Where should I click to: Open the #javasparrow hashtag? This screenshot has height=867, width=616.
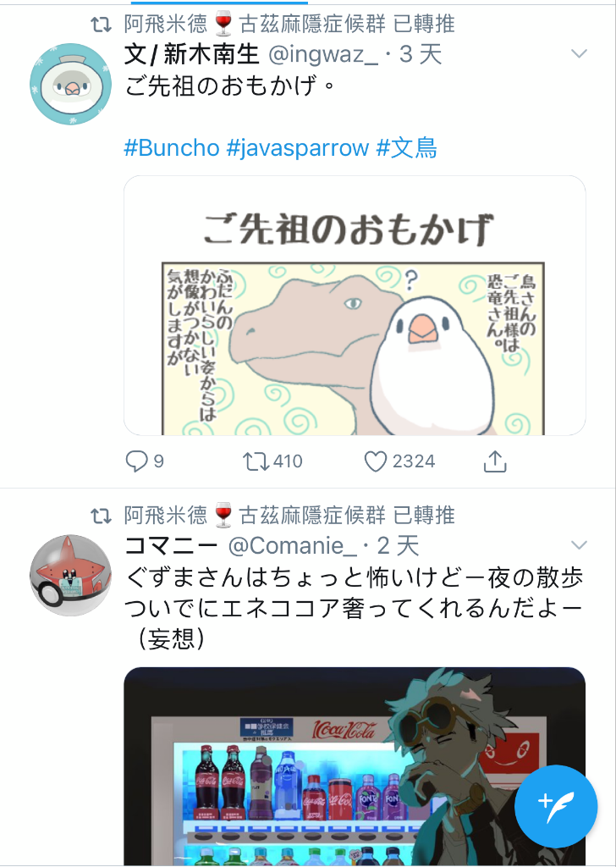(x=298, y=147)
